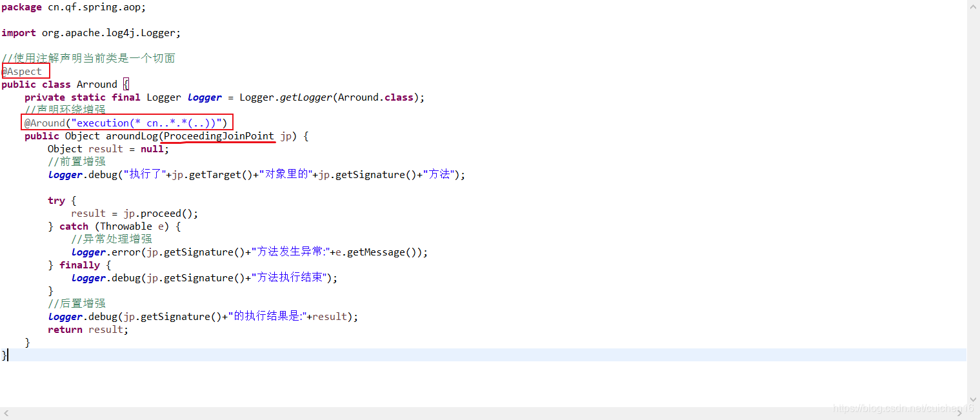Click 'jp.getTarget()' in the debug line
Image resolution: width=980 pixels, height=420 pixels.
coord(212,175)
